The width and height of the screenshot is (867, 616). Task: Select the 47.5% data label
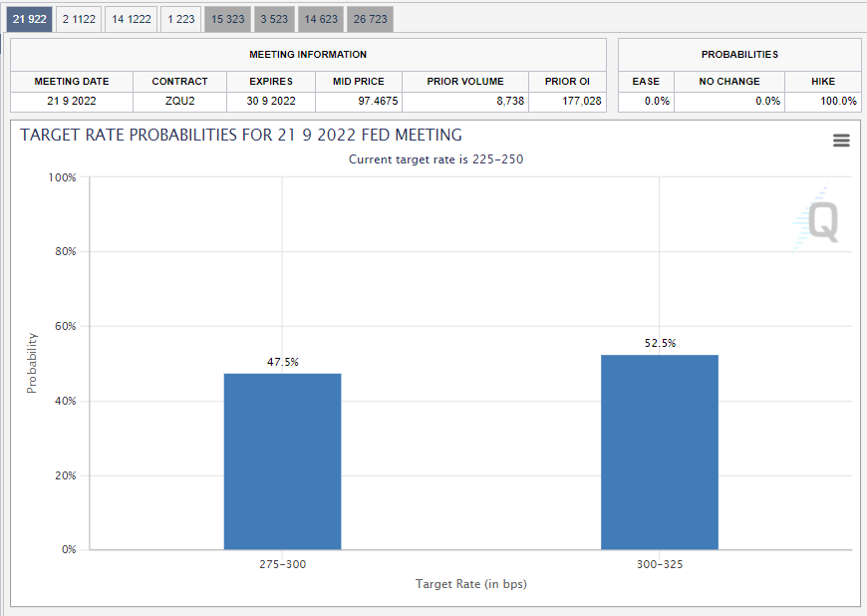click(x=282, y=363)
